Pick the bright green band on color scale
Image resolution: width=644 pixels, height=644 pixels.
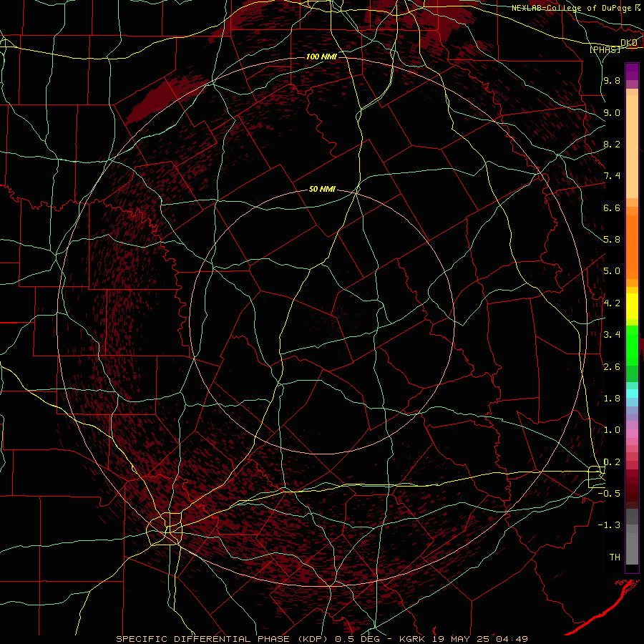[632, 345]
